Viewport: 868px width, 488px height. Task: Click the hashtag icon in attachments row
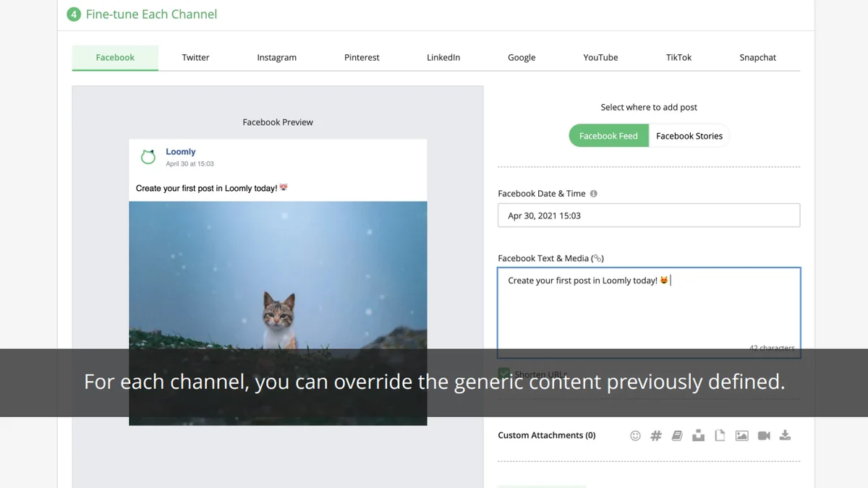point(656,435)
